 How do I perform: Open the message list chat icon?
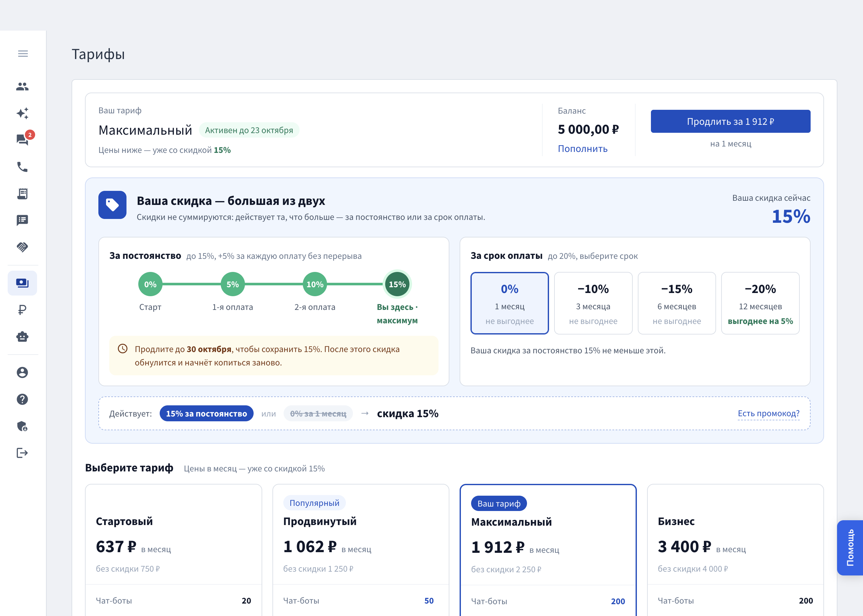pyautogui.click(x=22, y=220)
